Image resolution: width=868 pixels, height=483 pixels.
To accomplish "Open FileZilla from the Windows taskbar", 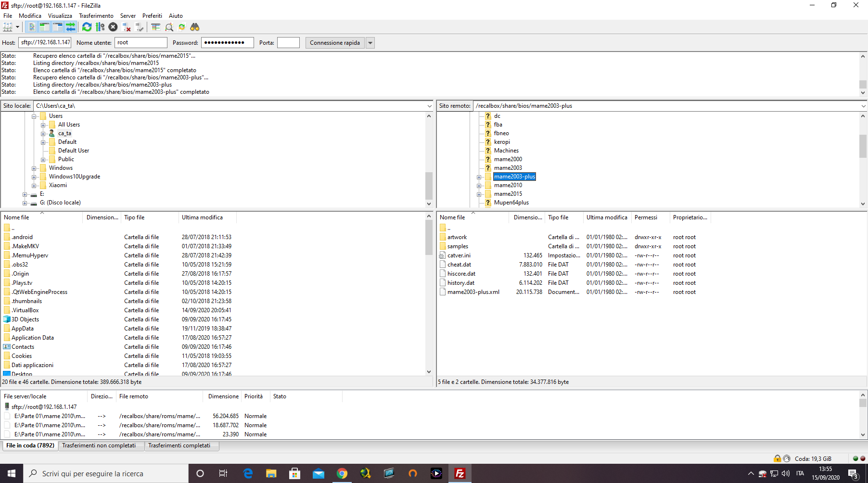I will 460,473.
